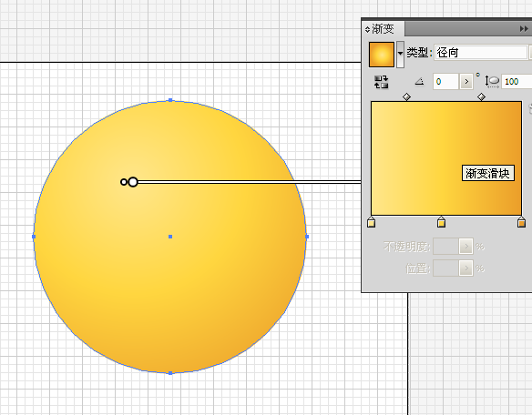Image resolution: width=532 pixels, height=415 pixels.
Task: Select the middle gradient color stop
Action: 441,222
